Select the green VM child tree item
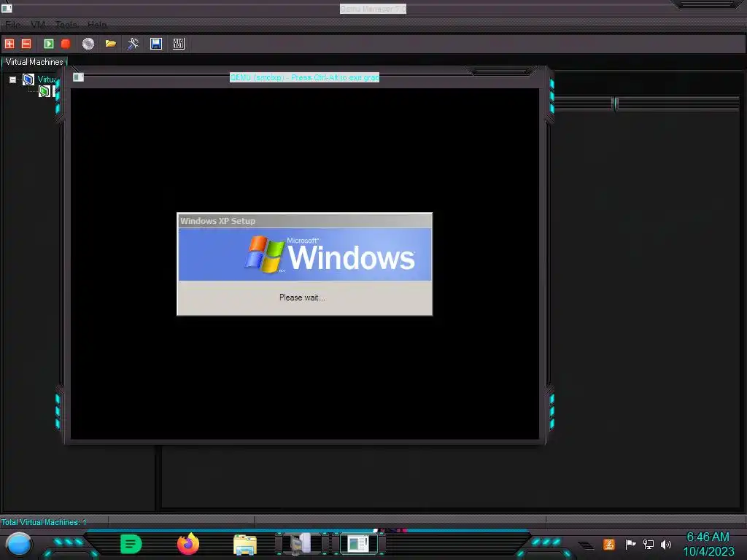The image size is (747, 560). (x=44, y=91)
